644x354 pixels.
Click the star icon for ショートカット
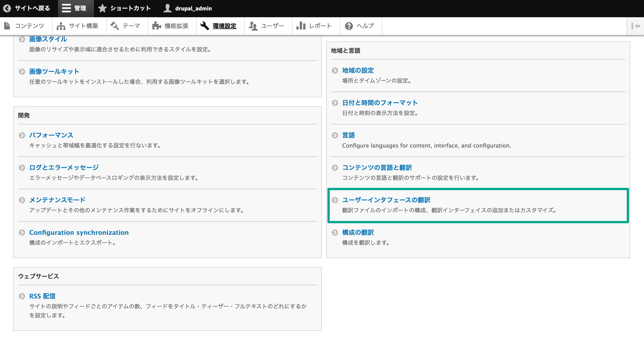click(102, 8)
